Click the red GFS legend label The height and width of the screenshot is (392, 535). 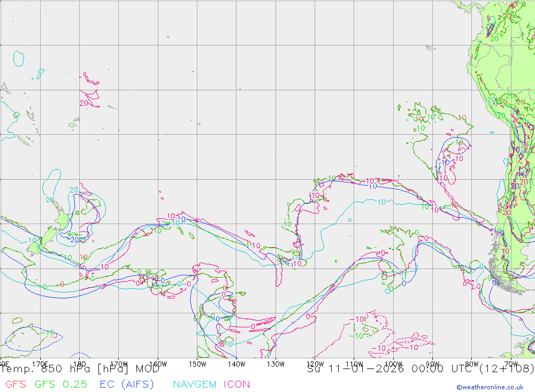click(x=16, y=384)
